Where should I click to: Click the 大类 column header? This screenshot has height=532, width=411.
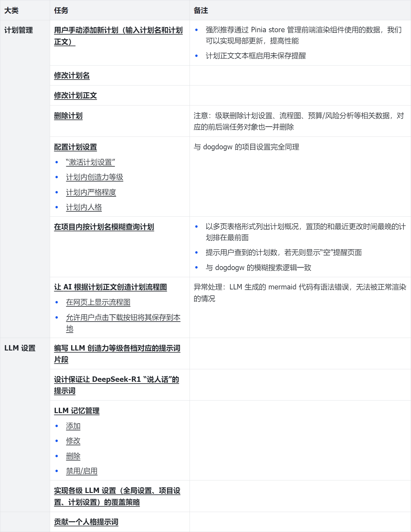pos(25,10)
